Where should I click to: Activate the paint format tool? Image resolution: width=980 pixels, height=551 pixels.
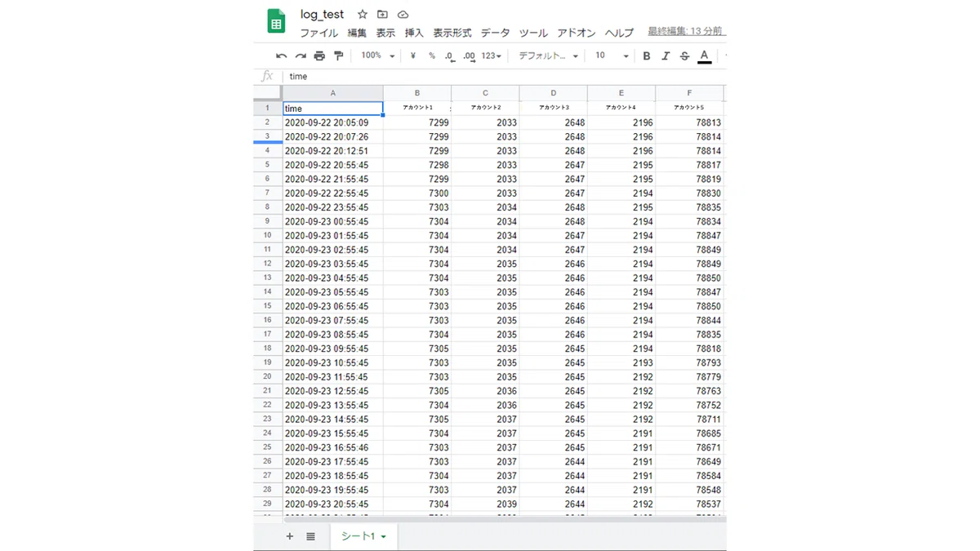(x=339, y=56)
